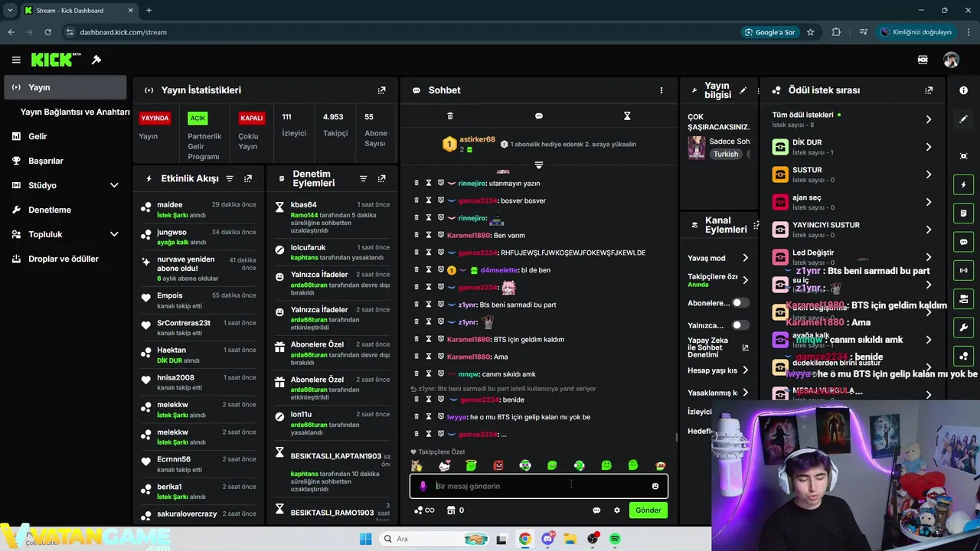This screenshot has width=980, height=551.
Task: Open the wrench tools icon beside Kick logo
Action: (x=96, y=60)
